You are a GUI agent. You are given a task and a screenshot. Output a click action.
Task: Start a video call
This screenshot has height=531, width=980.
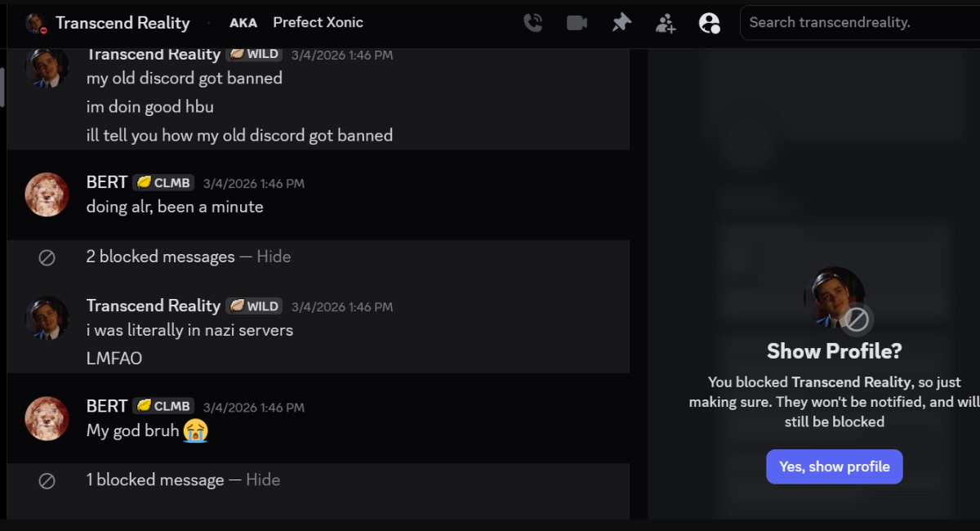pyautogui.click(x=577, y=23)
